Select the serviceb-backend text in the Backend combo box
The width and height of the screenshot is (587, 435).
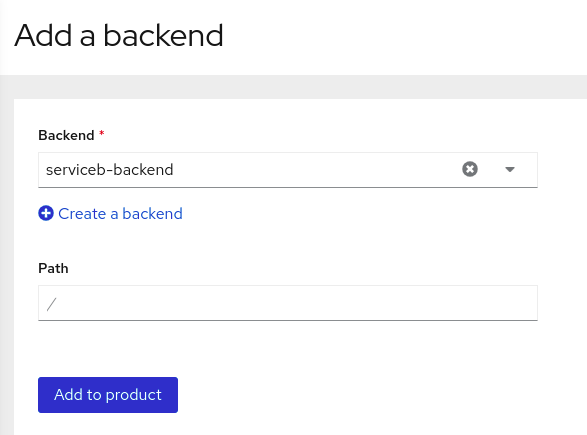coord(110,170)
